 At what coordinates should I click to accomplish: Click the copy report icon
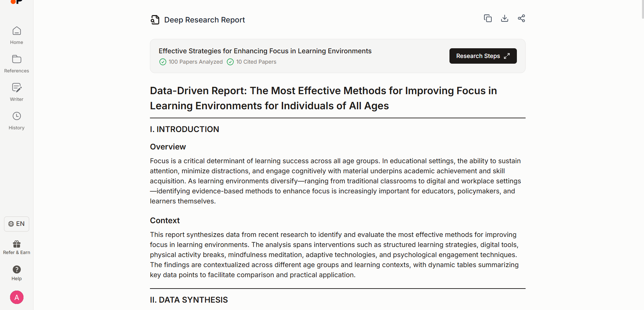click(x=488, y=18)
